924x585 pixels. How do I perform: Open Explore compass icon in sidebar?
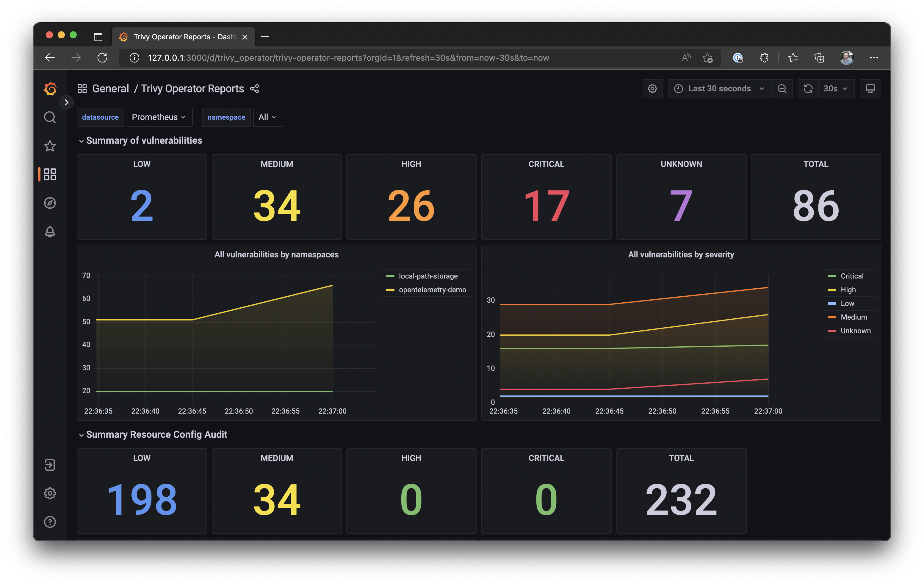coord(50,203)
